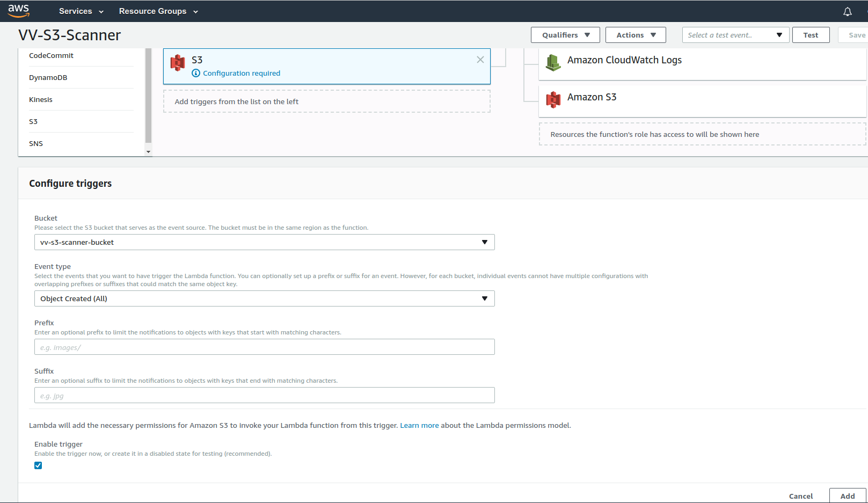The image size is (868, 503).
Task: Expand the Event type dropdown
Action: point(264,298)
